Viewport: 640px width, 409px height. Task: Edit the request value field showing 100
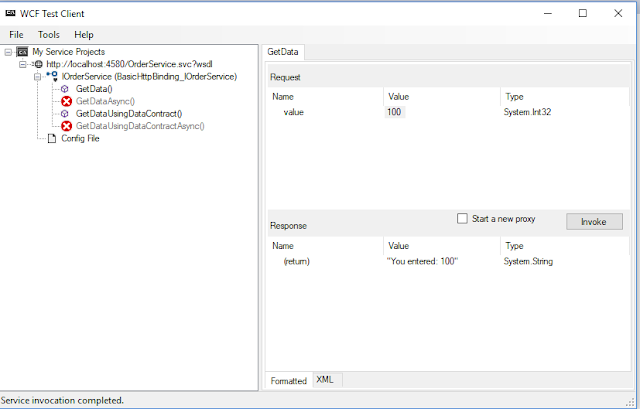[x=395, y=112]
